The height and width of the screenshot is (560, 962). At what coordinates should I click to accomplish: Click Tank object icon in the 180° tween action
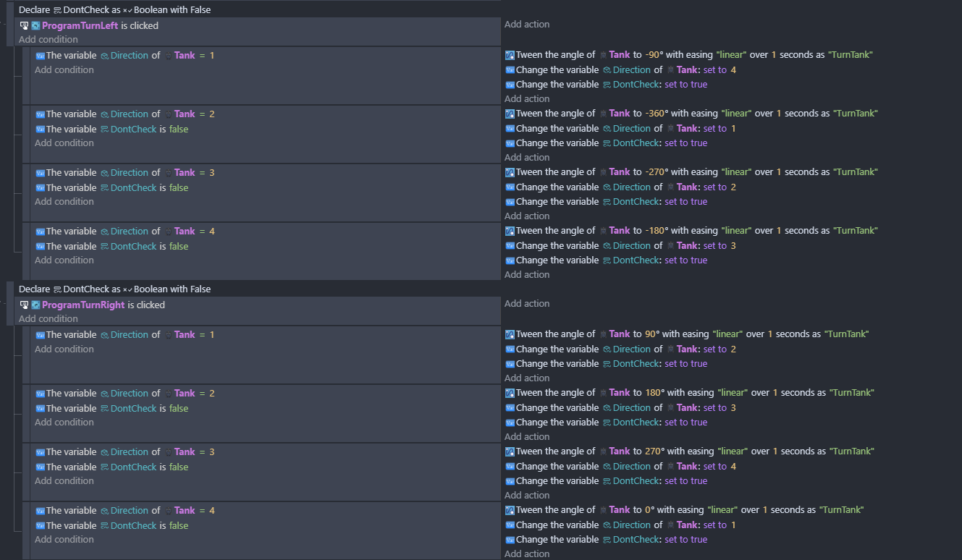[603, 393]
